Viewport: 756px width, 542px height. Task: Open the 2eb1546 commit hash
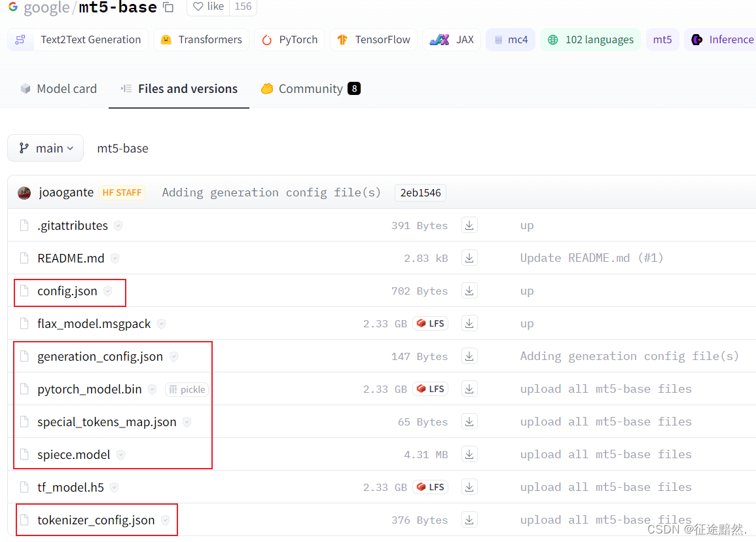[x=420, y=193]
